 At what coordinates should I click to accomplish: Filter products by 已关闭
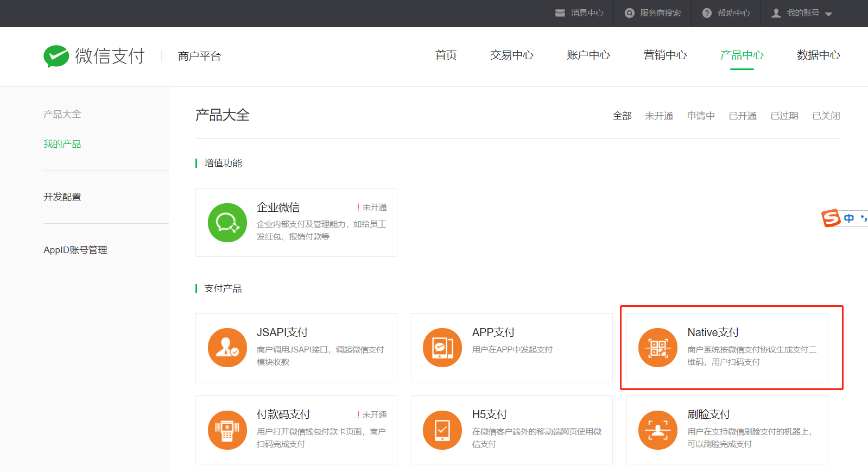tap(826, 116)
